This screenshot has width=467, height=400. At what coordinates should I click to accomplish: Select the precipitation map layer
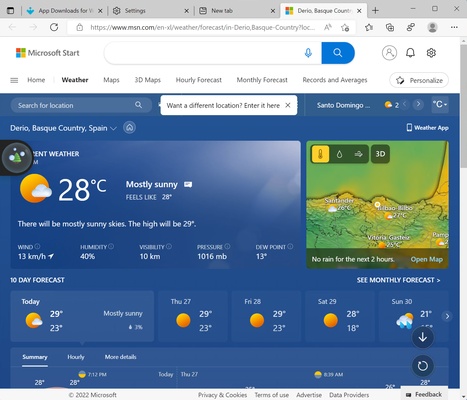coord(339,154)
